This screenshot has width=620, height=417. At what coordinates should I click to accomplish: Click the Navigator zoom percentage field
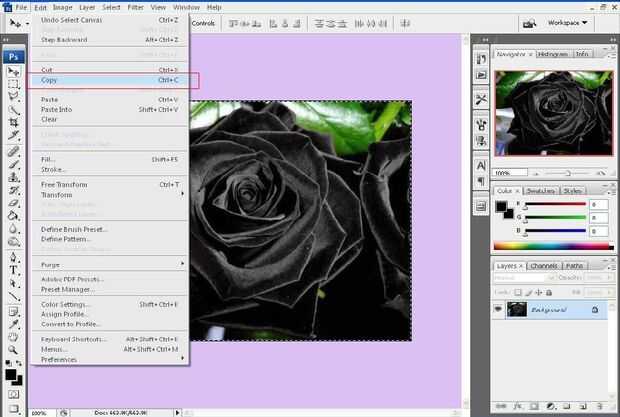click(x=510, y=173)
